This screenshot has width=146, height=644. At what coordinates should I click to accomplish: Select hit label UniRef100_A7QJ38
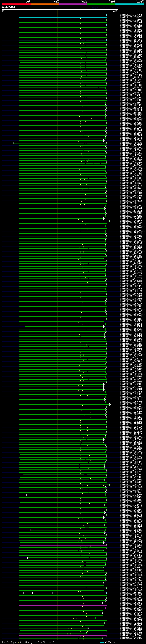pos(131,42)
